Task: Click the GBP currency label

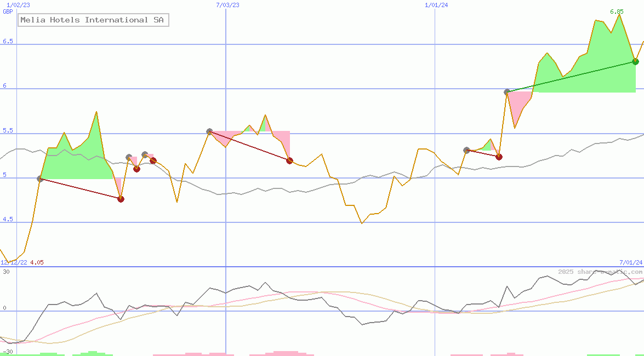Action: tap(8, 12)
